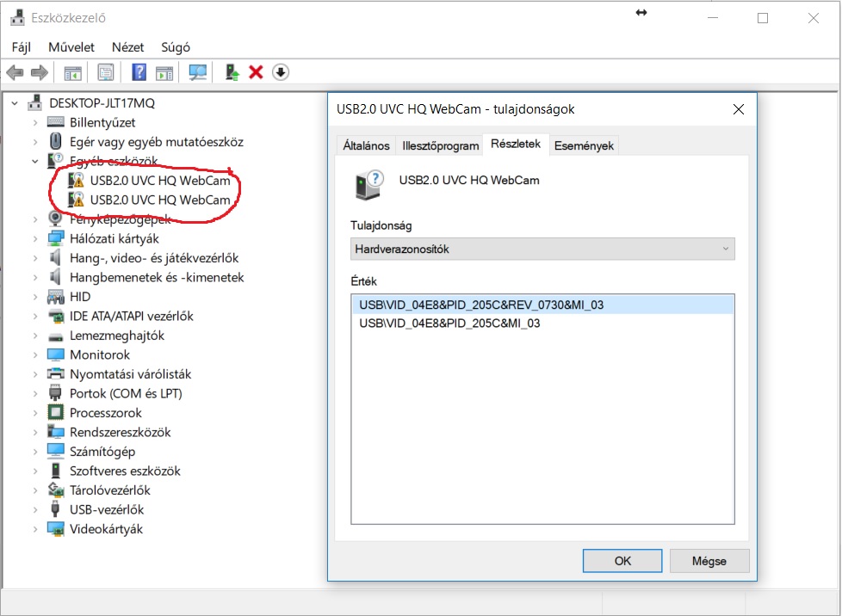
Task: Open the Fájl menu
Action: pos(22,47)
